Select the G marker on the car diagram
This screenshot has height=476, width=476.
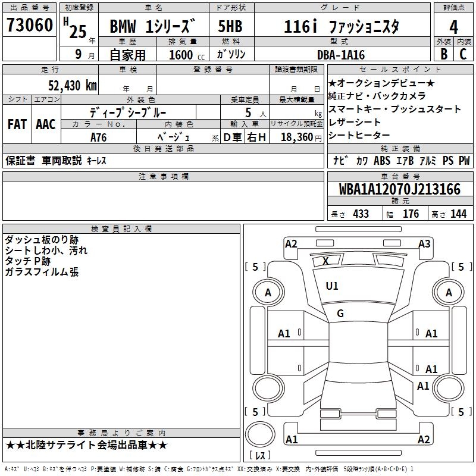tap(340, 313)
